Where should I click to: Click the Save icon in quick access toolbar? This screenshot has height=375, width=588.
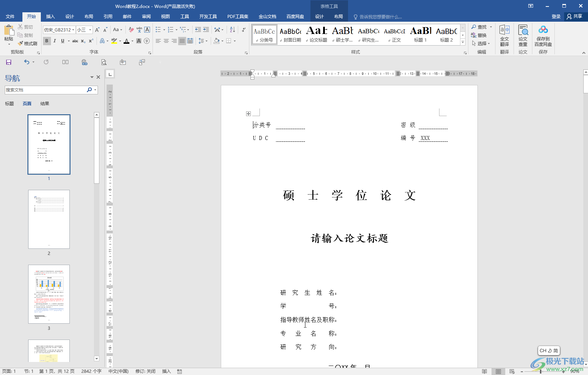9,62
